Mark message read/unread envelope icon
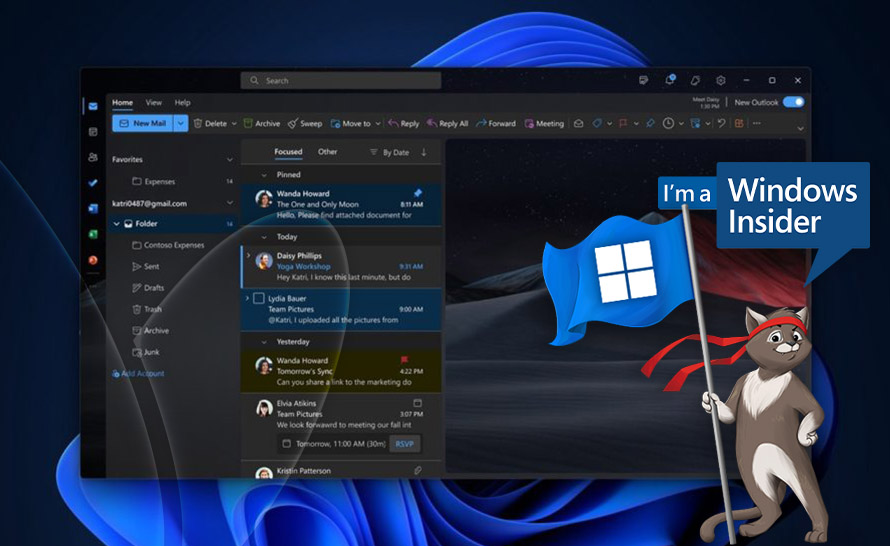The width and height of the screenshot is (890, 546). [x=578, y=123]
